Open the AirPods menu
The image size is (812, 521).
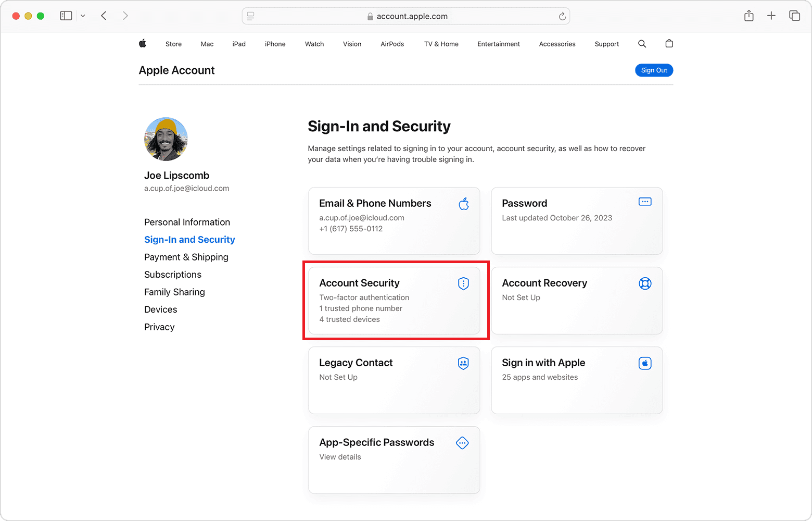392,44
